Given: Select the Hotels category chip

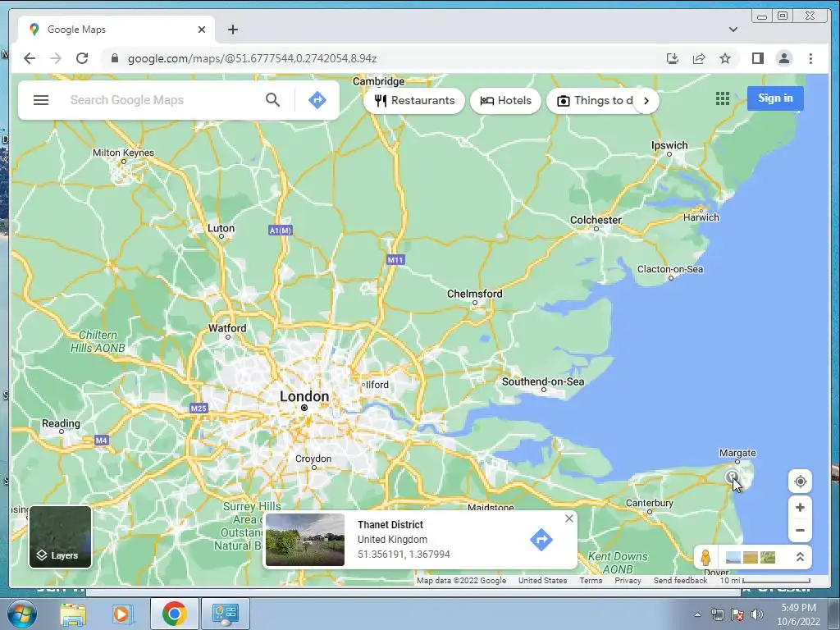Looking at the screenshot, I should 505,101.
